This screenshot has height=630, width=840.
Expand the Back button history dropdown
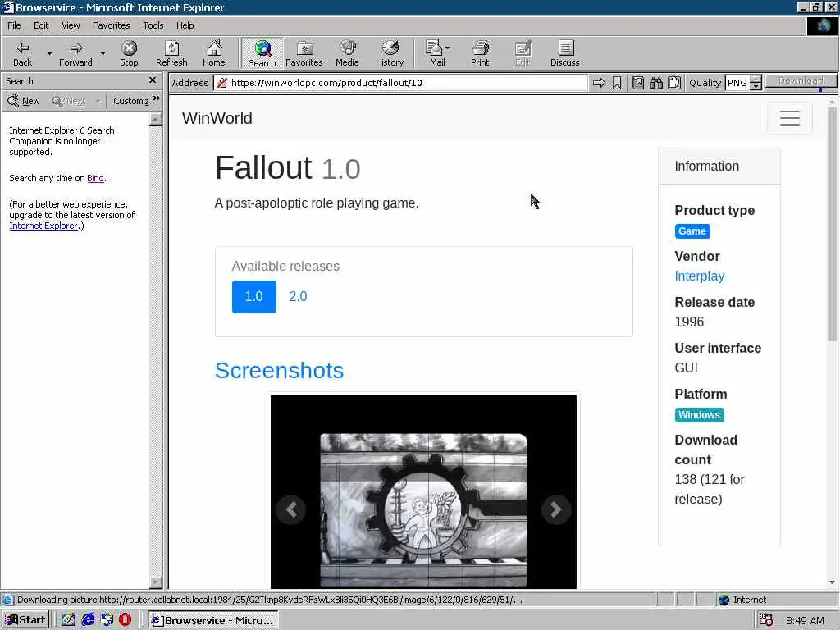(x=49, y=53)
